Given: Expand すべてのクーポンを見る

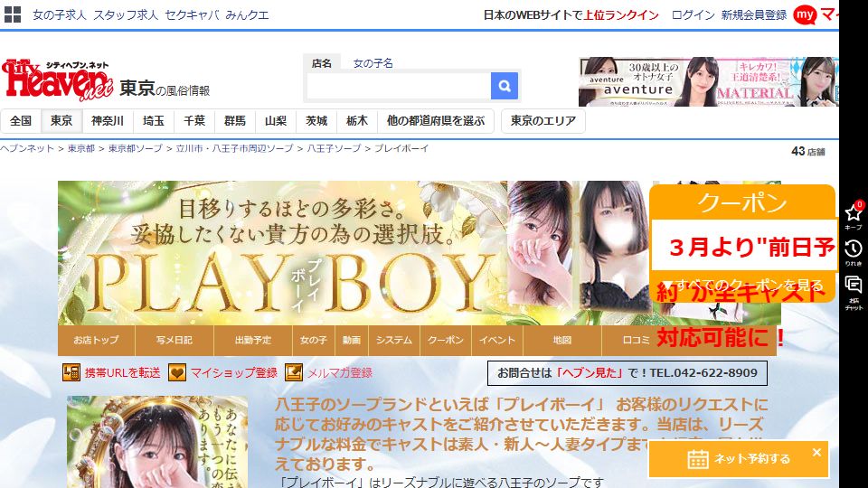Looking at the screenshot, I should click(741, 286).
